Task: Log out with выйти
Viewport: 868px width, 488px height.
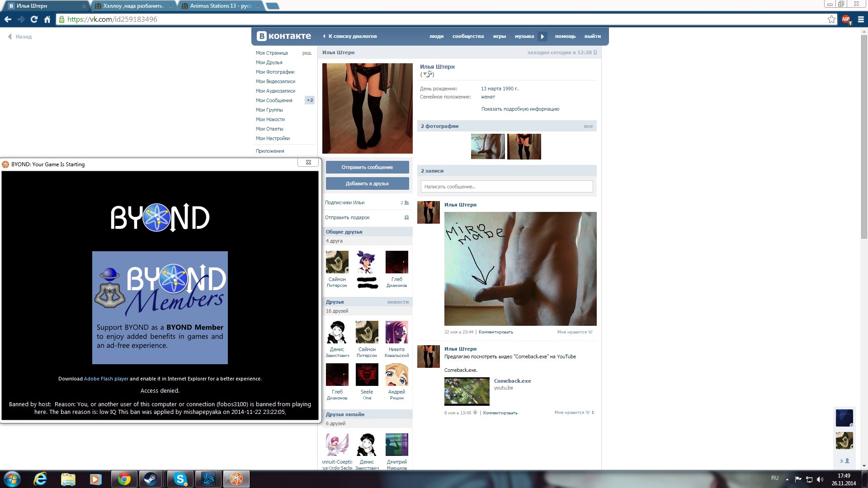Action: [x=592, y=36]
